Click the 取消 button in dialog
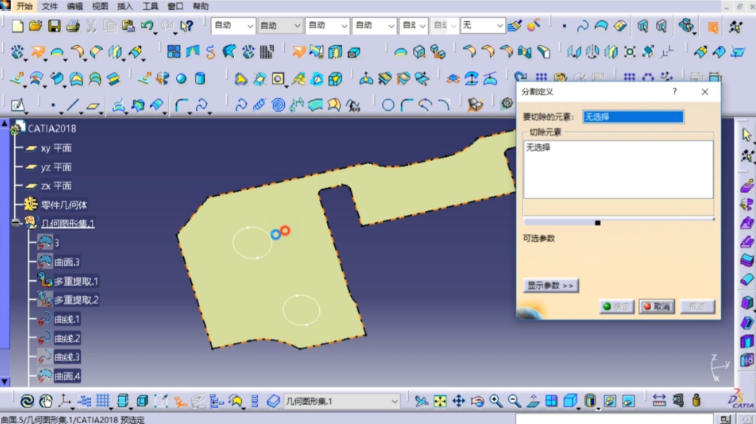756x424 pixels. (657, 306)
